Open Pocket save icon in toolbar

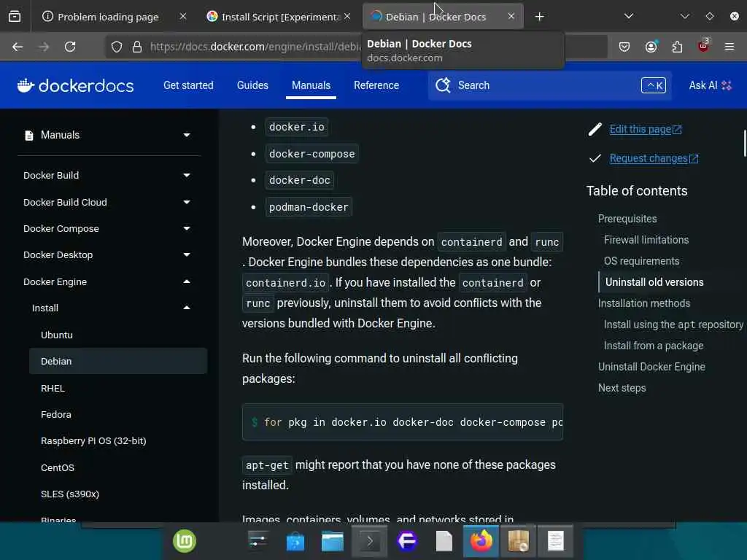click(624, 47)
